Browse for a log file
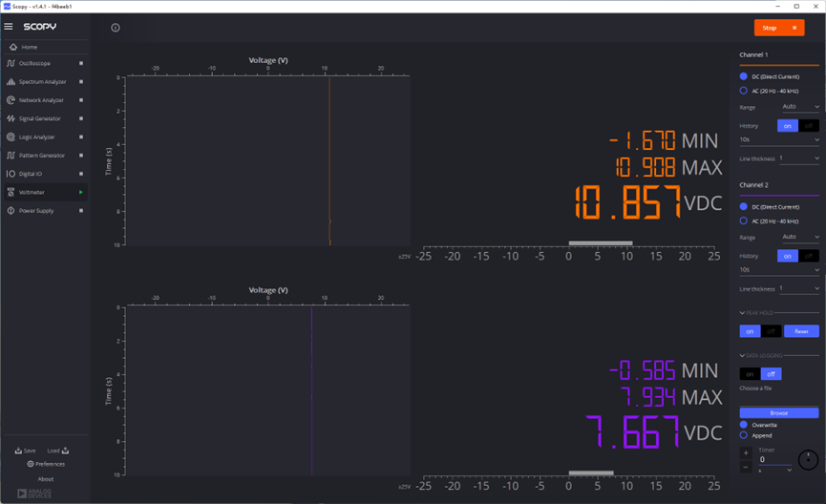 [x=779, y=413]
